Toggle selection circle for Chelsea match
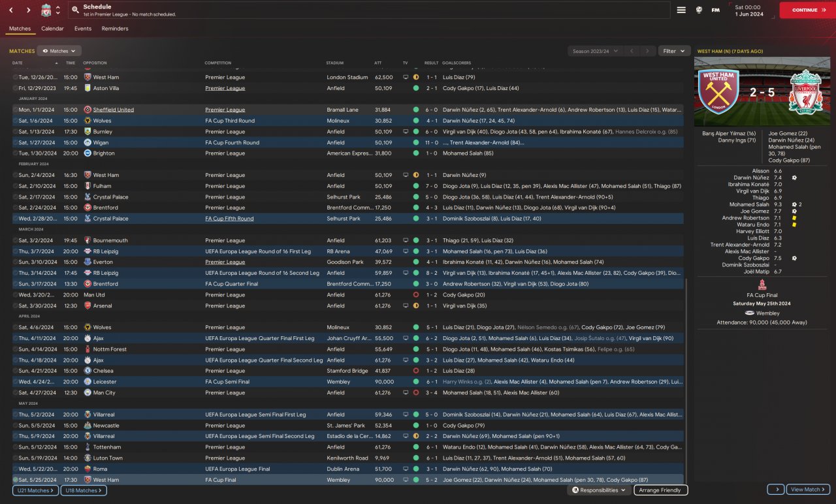This screenshot has height=504, width=836. pos(15,371)
